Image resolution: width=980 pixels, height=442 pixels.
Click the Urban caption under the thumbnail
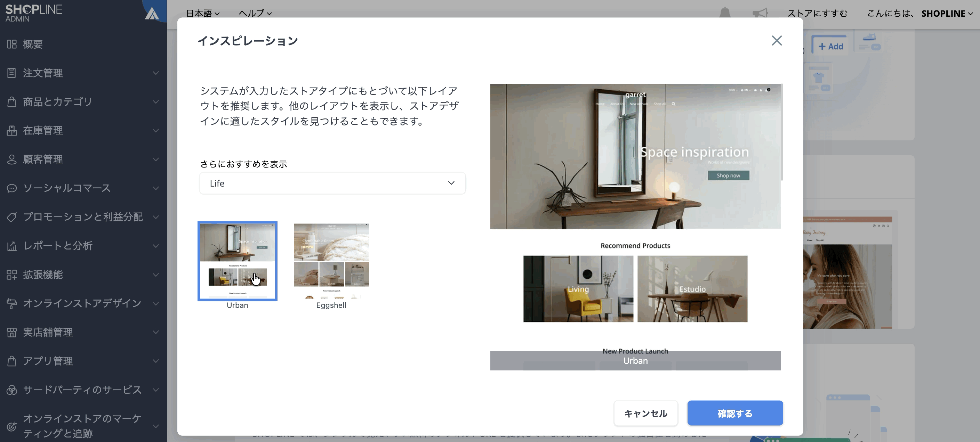(x=238, y=305)
